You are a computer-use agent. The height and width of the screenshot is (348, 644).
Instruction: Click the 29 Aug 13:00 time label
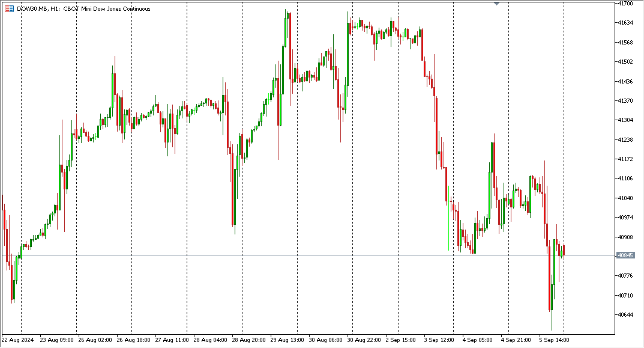click(287, 340)
